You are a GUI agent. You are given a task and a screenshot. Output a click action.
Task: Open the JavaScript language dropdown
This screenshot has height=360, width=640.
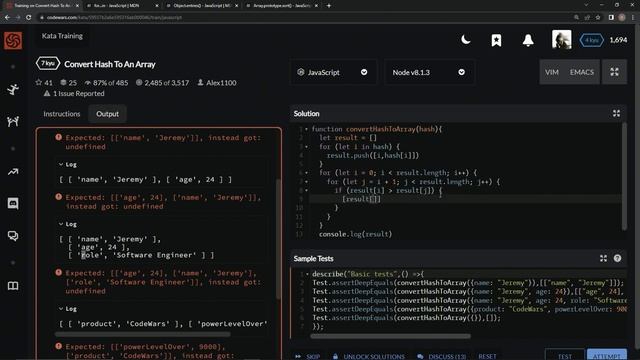[333, 72]
